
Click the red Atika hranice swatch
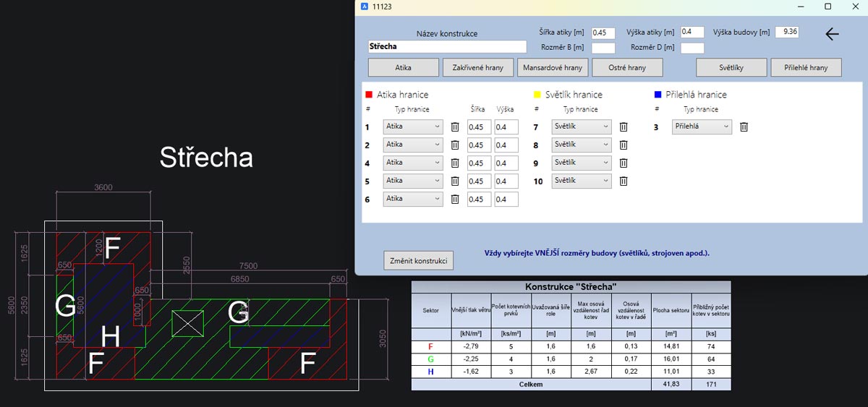[369, 95]
